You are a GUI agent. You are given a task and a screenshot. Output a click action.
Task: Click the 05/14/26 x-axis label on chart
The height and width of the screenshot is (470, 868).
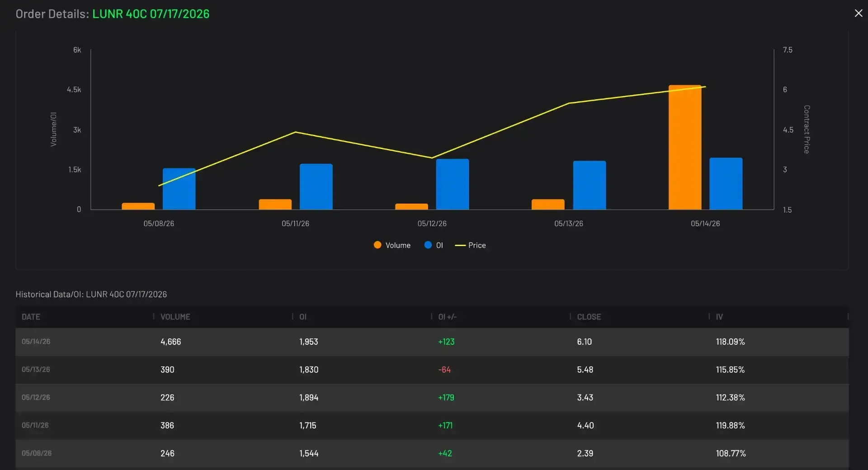[x=705, y=223]
